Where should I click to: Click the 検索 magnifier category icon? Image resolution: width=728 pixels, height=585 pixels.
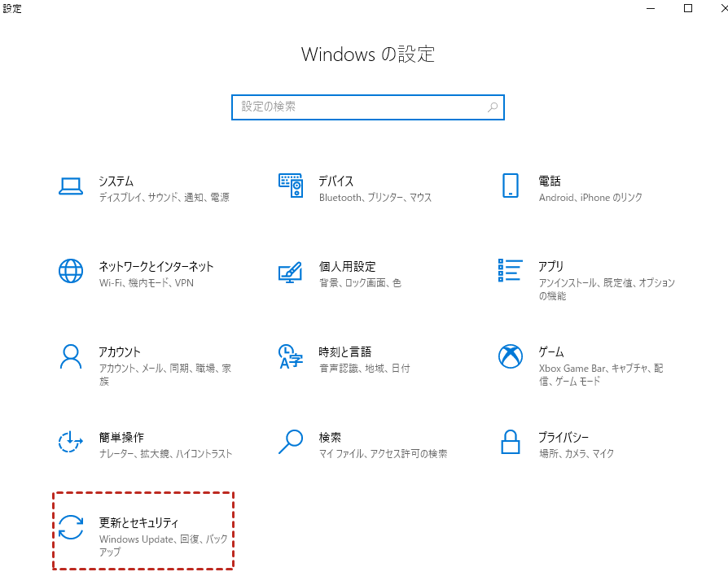pyautogui.click(x=291, y=442)
